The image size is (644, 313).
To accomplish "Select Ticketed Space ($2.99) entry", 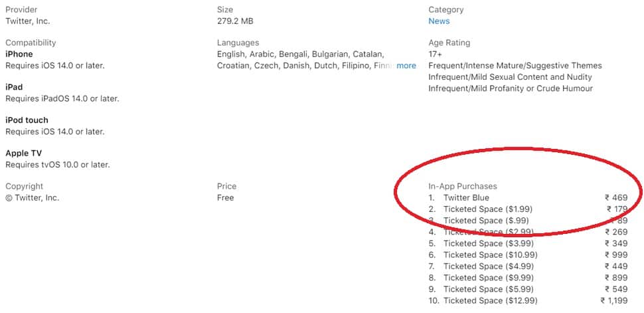I will click(x=528, y=232).
